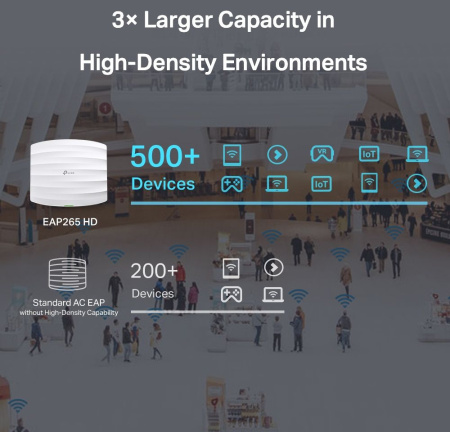
Task: Click the blue play icon left of the VR headset
Action: point(277,155)
